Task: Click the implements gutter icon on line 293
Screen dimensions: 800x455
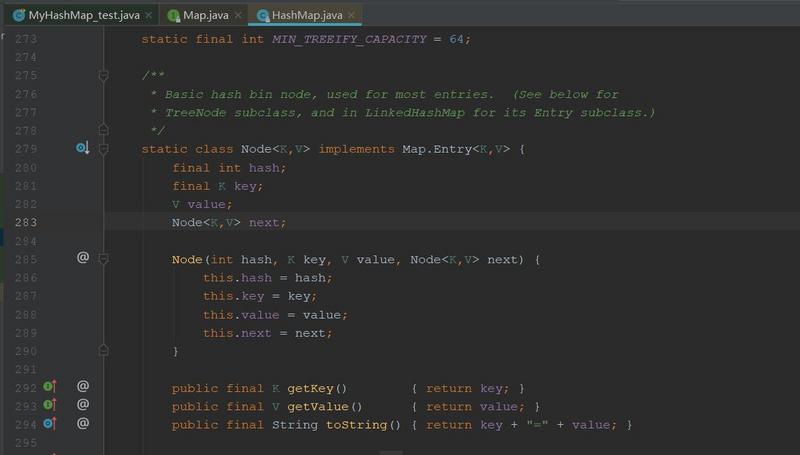Action: pyautogui.click(x=49, y=405)
